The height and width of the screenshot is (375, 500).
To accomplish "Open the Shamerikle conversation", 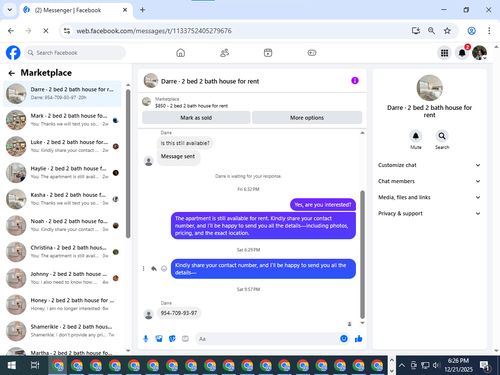I will pyautogui.click(x=62, y=331).
